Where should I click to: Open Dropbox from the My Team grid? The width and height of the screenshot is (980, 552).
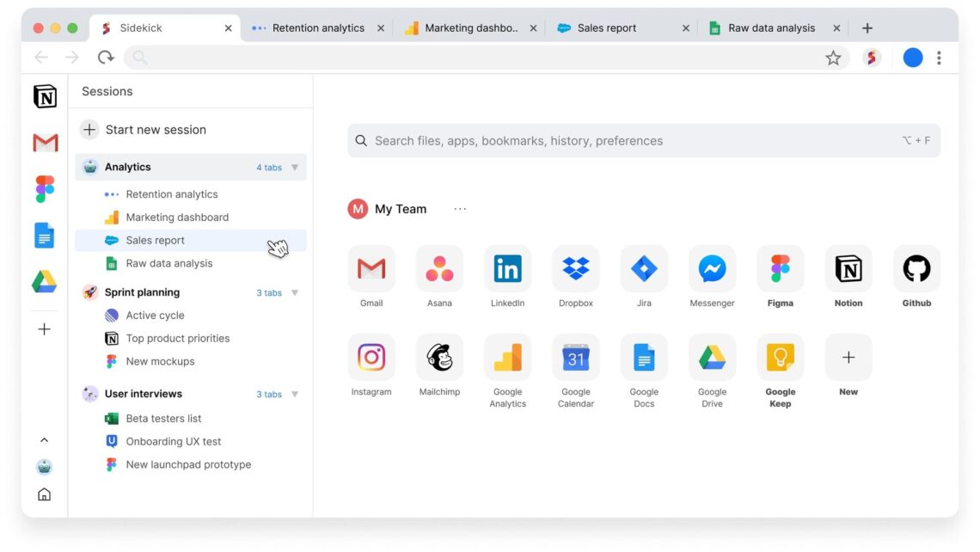[x=575, y=268]
